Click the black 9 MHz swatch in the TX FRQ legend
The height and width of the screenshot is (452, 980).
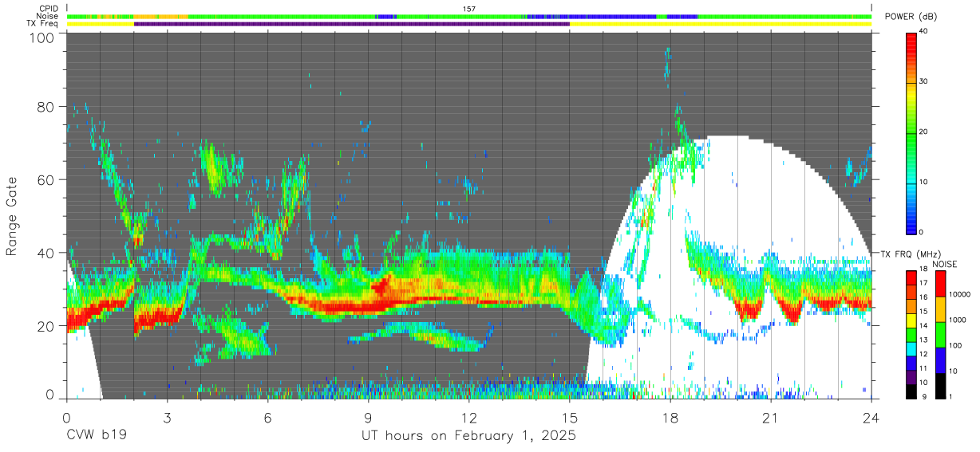911,390
